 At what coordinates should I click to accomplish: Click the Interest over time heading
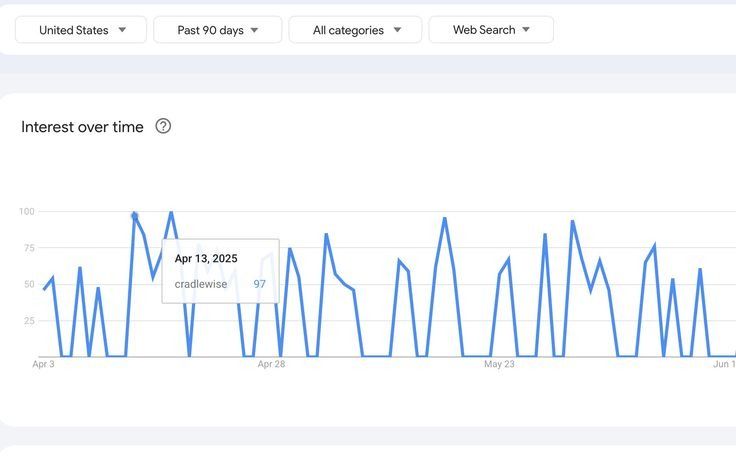[82, 127]
